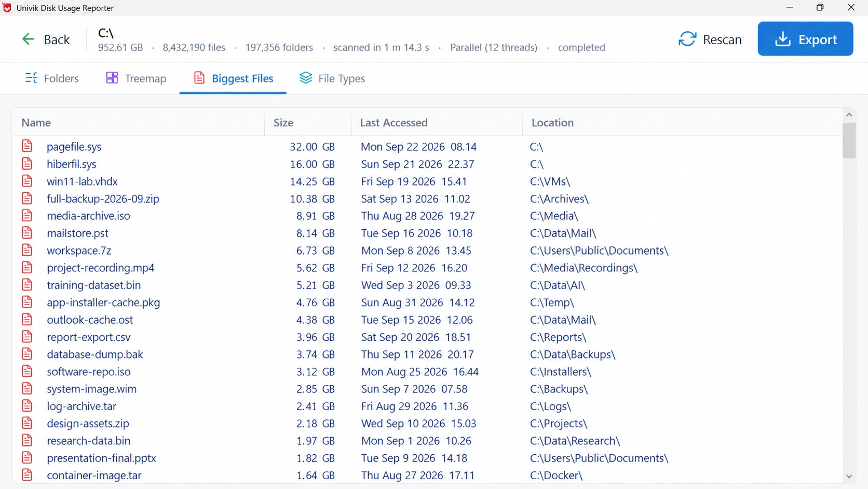This screenshot has width=868, height=489.
Task: Click the 32.00 GB size value
Action: 312,147
